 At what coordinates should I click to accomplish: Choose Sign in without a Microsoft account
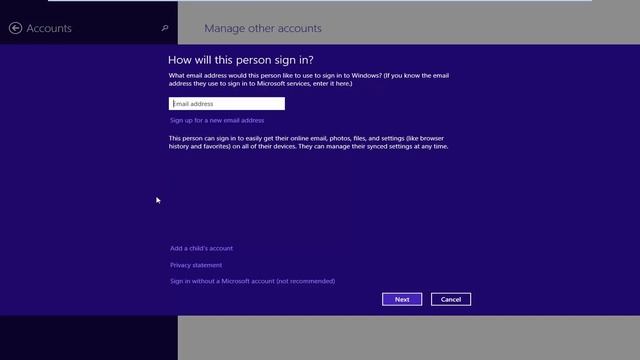252,281
